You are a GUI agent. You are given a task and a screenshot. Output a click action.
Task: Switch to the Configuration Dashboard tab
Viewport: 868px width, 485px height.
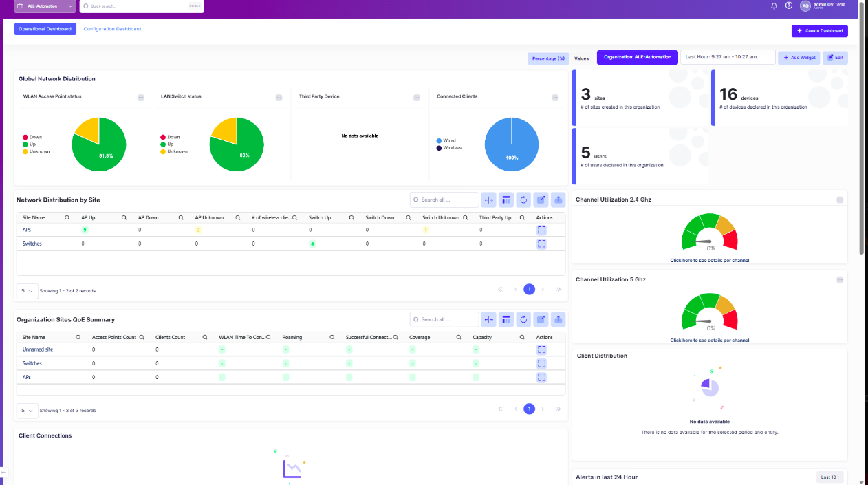pos(112,29)
